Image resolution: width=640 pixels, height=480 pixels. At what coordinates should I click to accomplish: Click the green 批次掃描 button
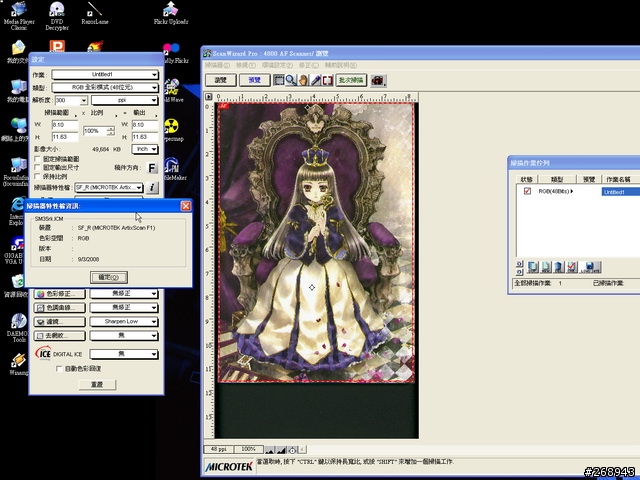(351, 80)
